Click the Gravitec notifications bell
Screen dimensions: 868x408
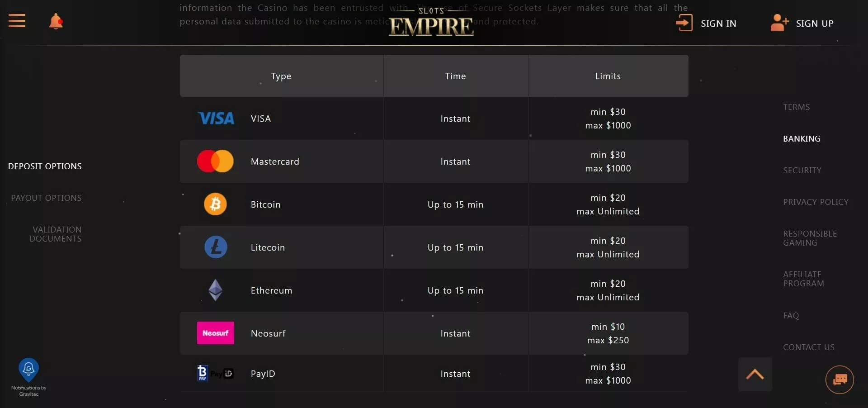pos(28,369)
